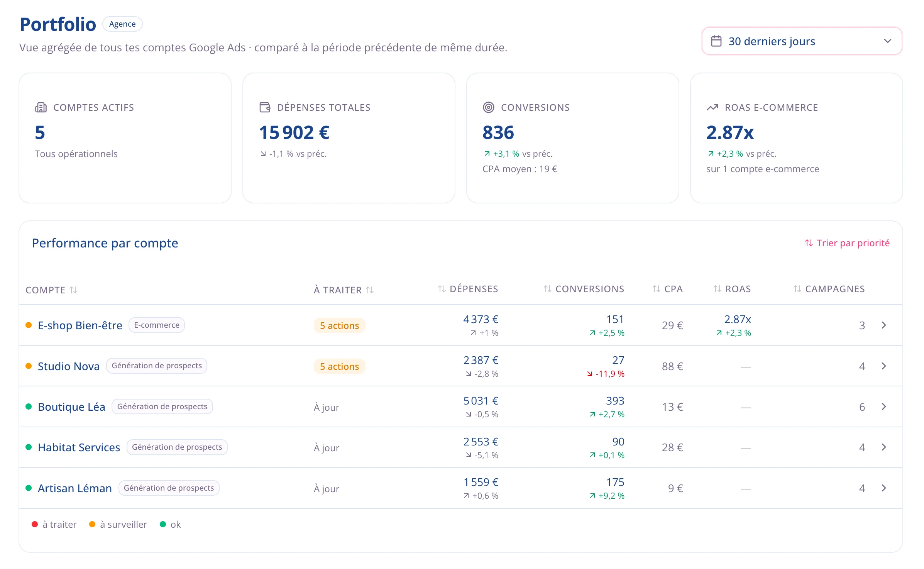
Task: Open the Boutique Léa account
Action: coord(71,407)
